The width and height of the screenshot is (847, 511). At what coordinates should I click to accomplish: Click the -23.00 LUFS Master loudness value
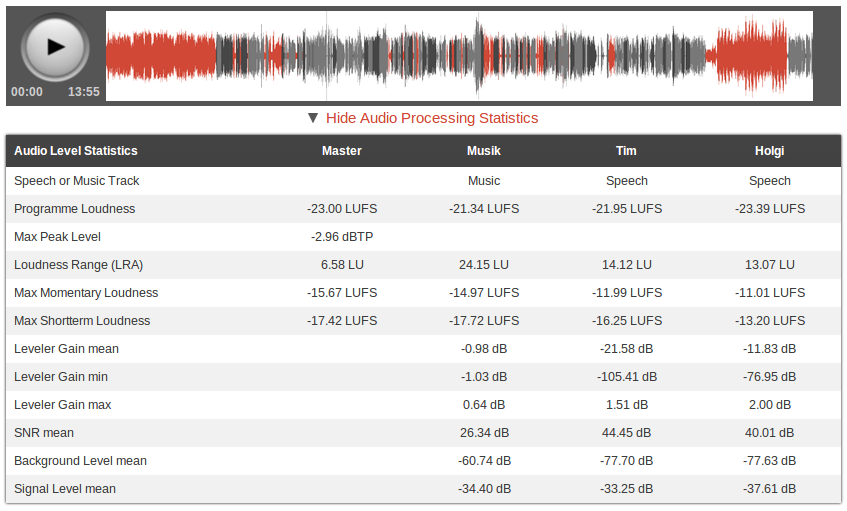(x=342, y=209)
